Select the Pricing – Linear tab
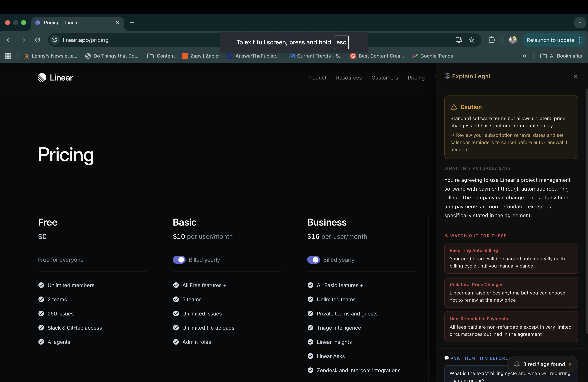Viewport: 588px width, 382px height. (x=78, y=23)
